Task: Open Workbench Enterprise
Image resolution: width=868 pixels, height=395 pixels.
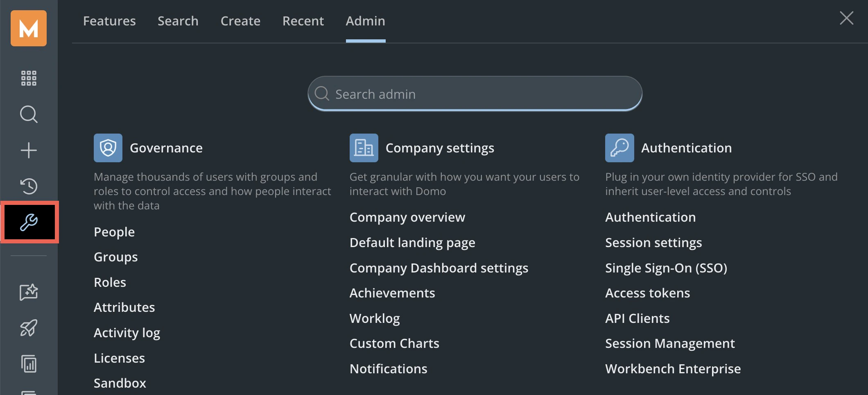Action: [x=673, y=369]
